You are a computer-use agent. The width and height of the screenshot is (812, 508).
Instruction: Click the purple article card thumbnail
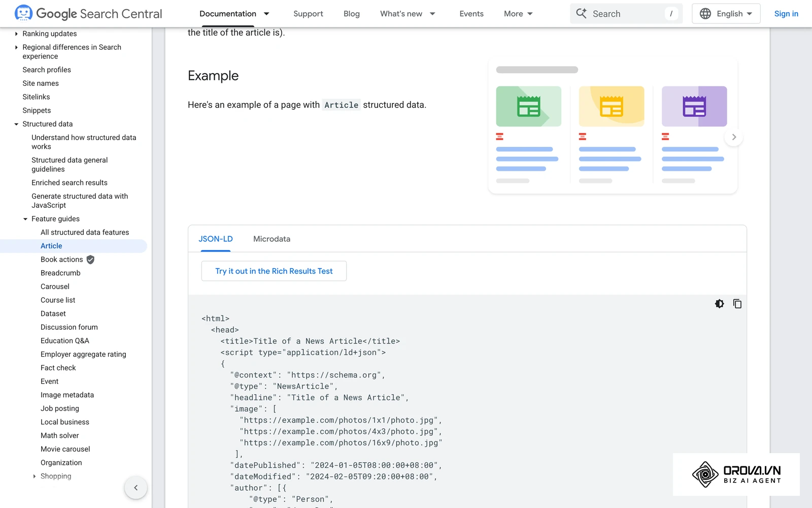(694, 106)
